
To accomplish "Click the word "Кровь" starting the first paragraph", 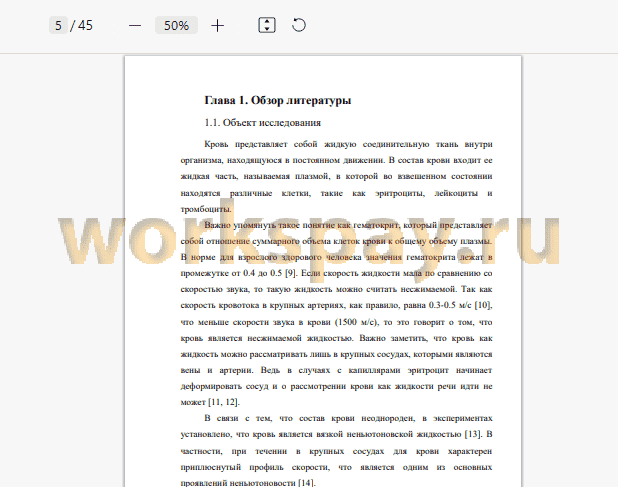I will click(216, 144).
